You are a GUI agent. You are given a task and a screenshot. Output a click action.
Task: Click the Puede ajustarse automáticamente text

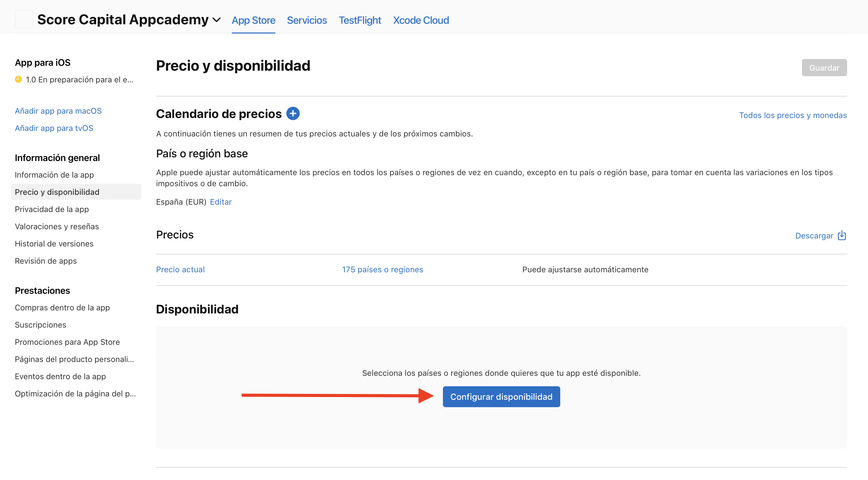coord(585,270)
